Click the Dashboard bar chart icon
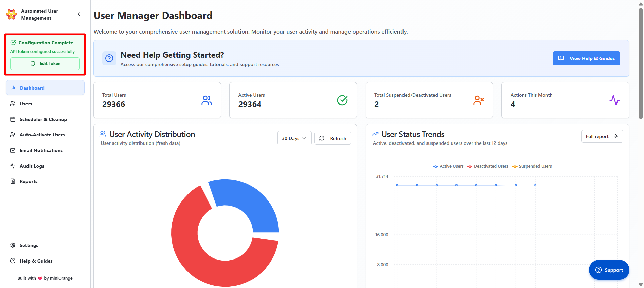This screenshot has height=288, width=644. click(13, 88)
